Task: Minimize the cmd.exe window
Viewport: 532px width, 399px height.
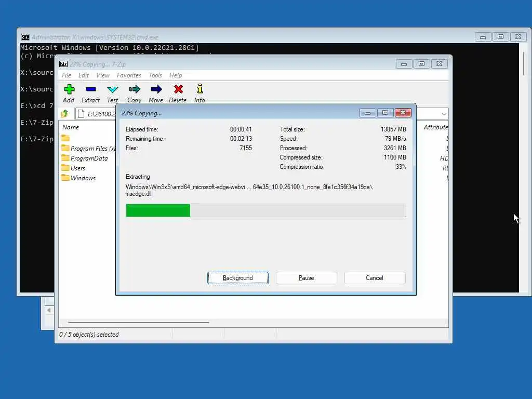Action: 483,37
